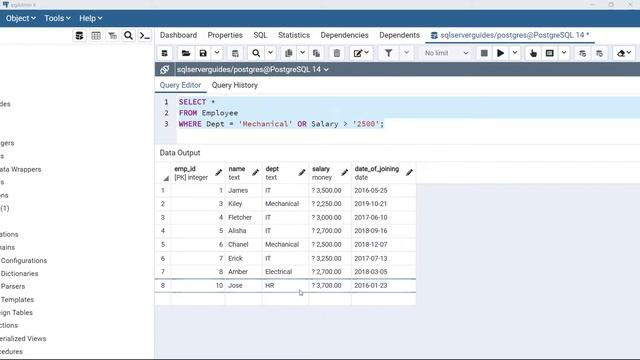Open the Help menu
This screenshot has height=360, width=640.
91,18
